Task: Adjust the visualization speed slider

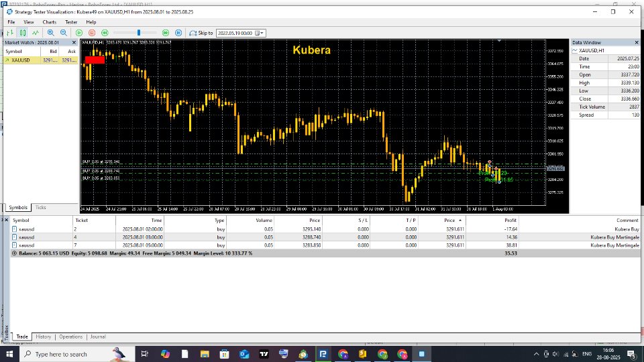Action: (x=139, y=33)
